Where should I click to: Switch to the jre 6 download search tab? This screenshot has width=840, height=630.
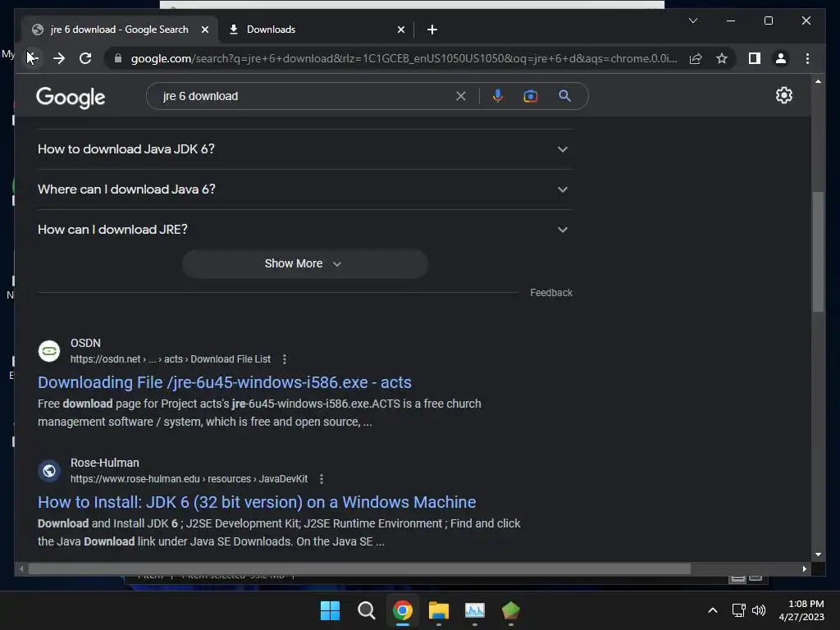click(119, 30)
